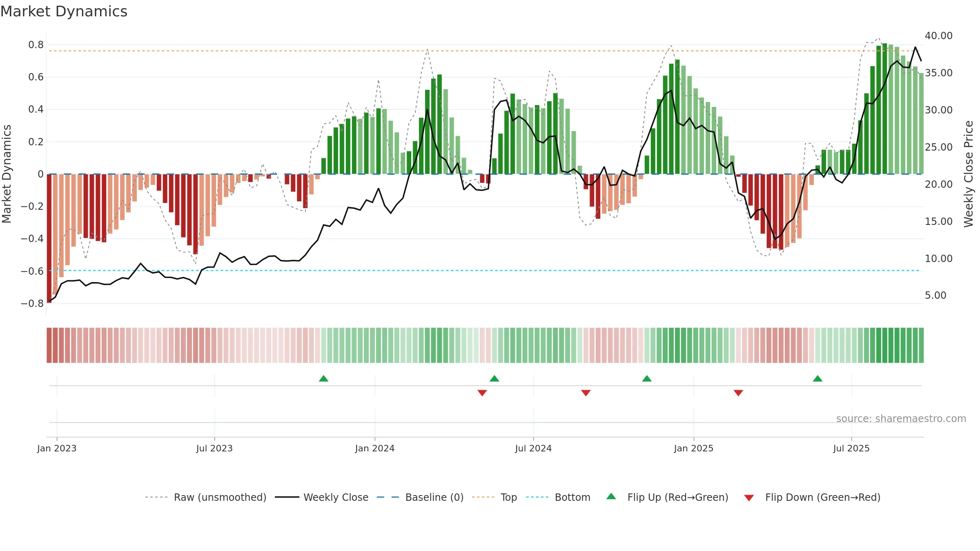Toggle the Weekly Close legend entry
Viewport: 980px width, 551px height.
[322, 497]
